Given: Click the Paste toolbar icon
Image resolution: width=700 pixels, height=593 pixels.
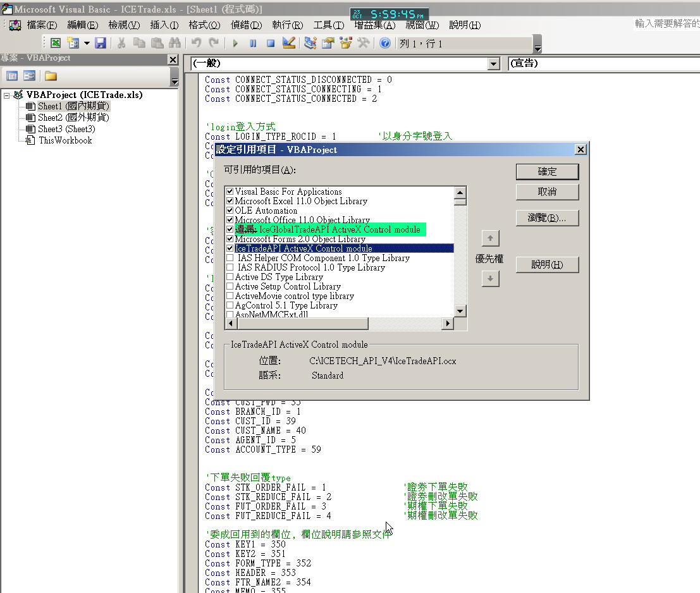Looking at the screenshot, I should 157,43.
